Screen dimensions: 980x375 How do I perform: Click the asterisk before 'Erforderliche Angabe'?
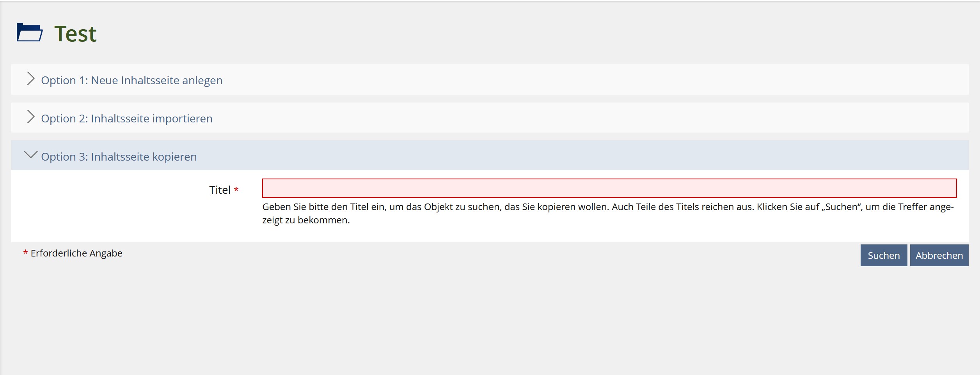point(25,253)
